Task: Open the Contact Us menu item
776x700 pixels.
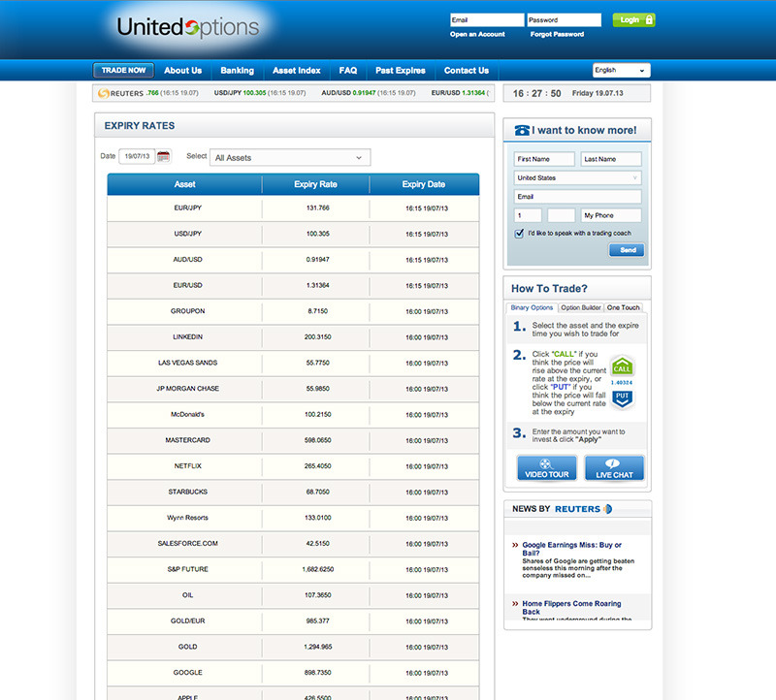Action: click(467, 70)
